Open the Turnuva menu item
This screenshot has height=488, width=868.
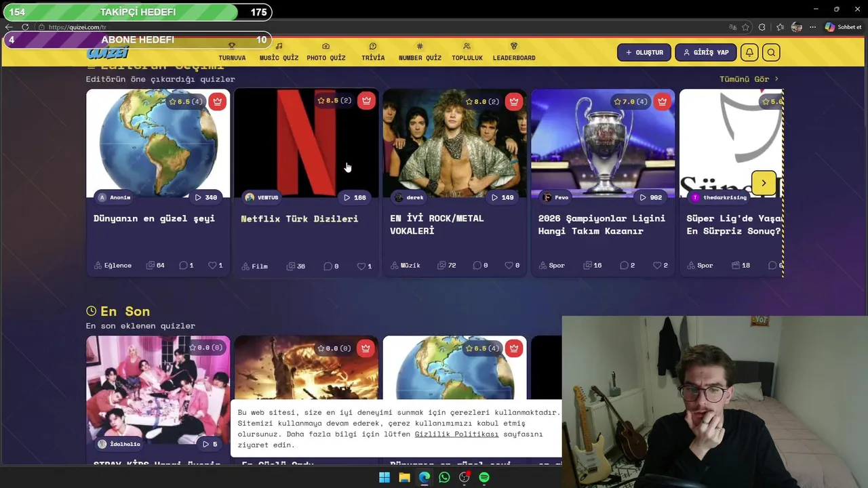pyautogui.click(x=232, y=52)
